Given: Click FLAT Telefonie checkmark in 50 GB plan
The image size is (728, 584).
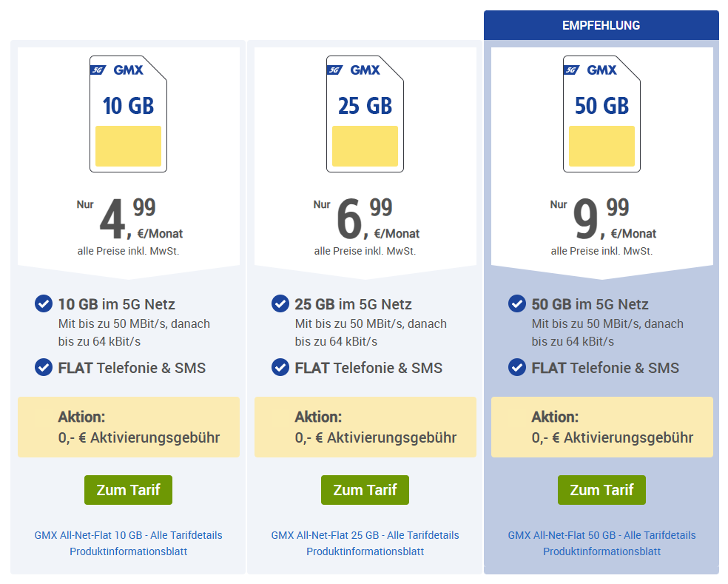Looking at the screenshot, I should [x=517, y=367].
